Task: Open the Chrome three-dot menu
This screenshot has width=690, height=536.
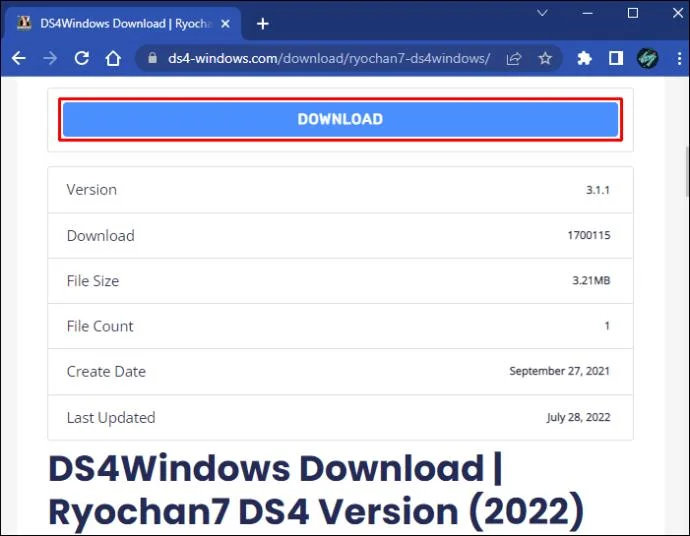Action: click(679, 58)
